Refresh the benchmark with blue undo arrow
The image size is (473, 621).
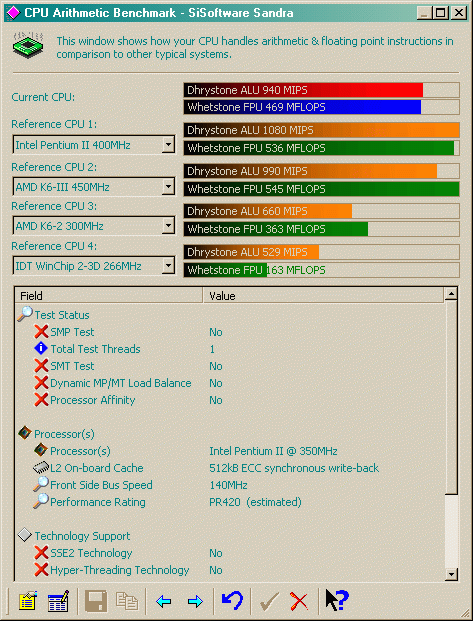point(232,601)
